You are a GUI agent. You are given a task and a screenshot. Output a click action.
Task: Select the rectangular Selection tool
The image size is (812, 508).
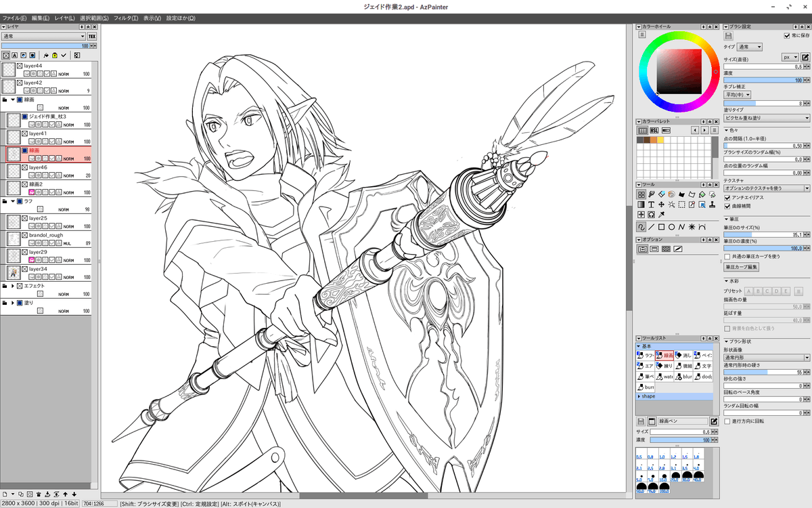[681, 204]
